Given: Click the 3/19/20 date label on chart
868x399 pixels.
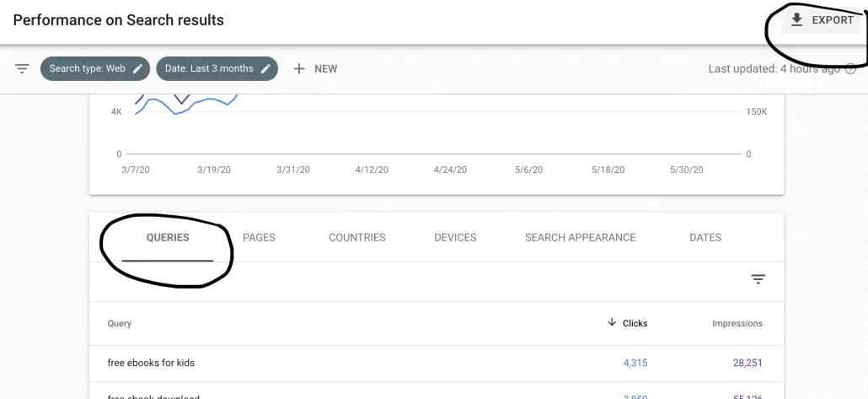Looking at the screenshot, I should click(x=214, y=170).
